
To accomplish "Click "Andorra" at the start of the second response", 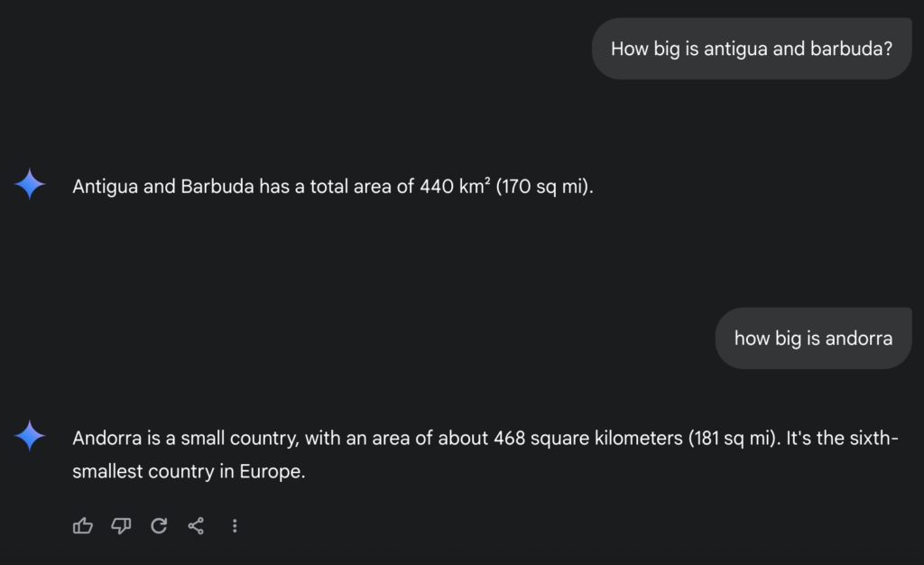I will (105, 440).
